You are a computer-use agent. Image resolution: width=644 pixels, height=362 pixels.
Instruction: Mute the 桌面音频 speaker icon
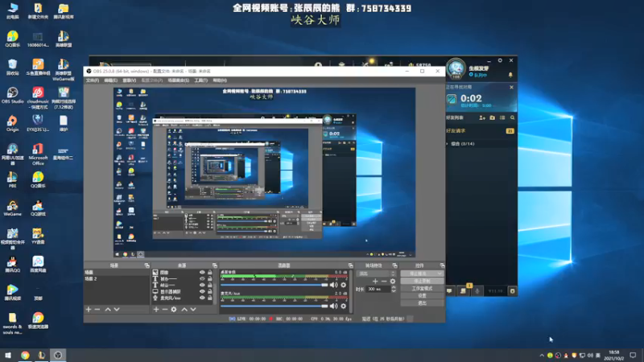333,285
